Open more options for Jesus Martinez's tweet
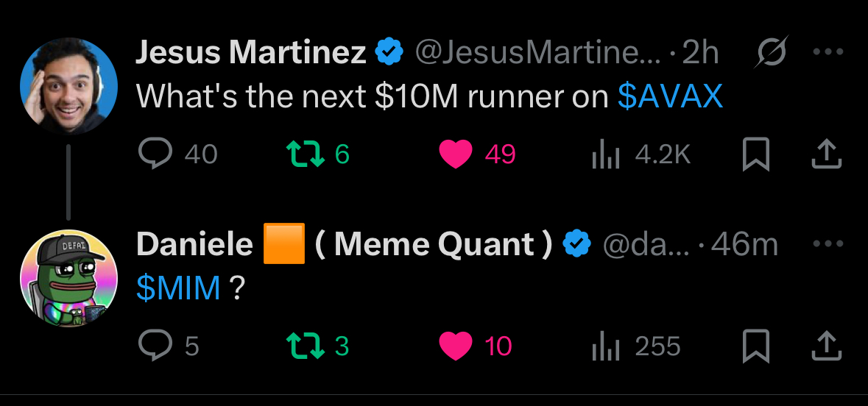This screenshot has width=868, height=406. pos(827,52)
